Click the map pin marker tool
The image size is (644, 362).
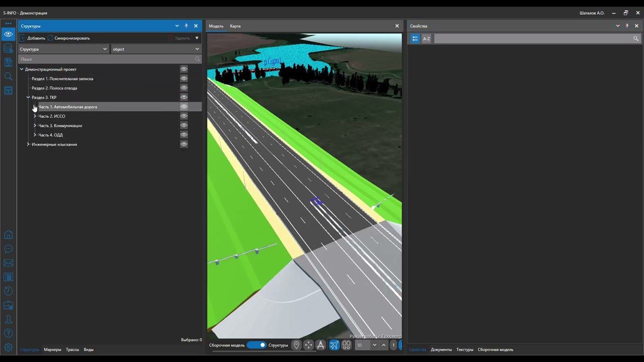296,345
